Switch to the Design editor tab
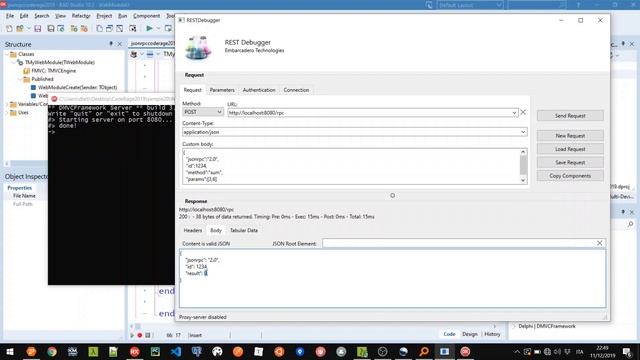The height and width of the screenshot is (360, 640). click(469, 334)
